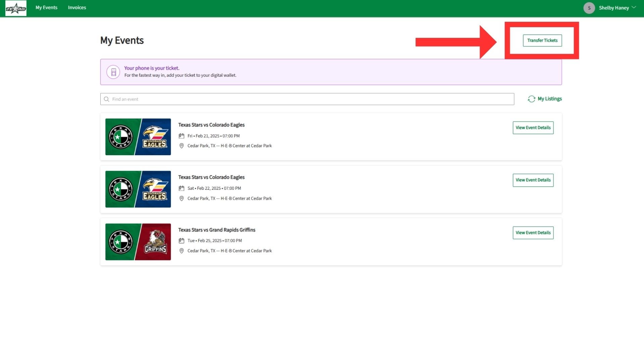Open the My Events menu item
Image resolution: width=644 pixels, height=362 pixels.
point(46,7)
